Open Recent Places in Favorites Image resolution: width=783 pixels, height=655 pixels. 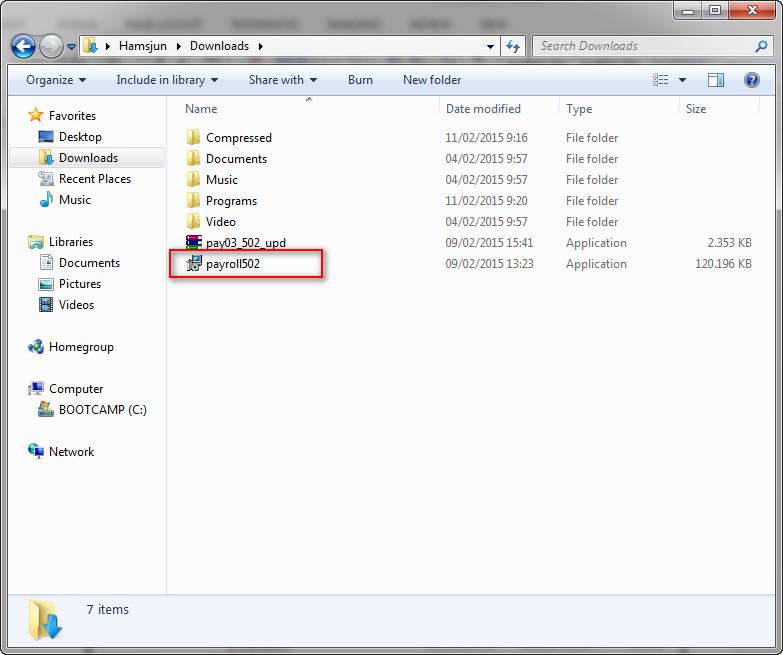tap(94, 179)
